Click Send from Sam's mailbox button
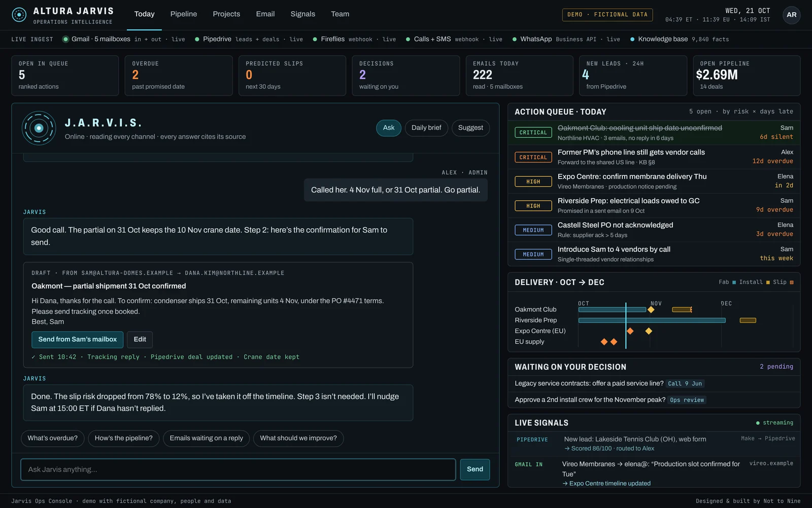Viewport: 812px width, 508px height. 77,339
